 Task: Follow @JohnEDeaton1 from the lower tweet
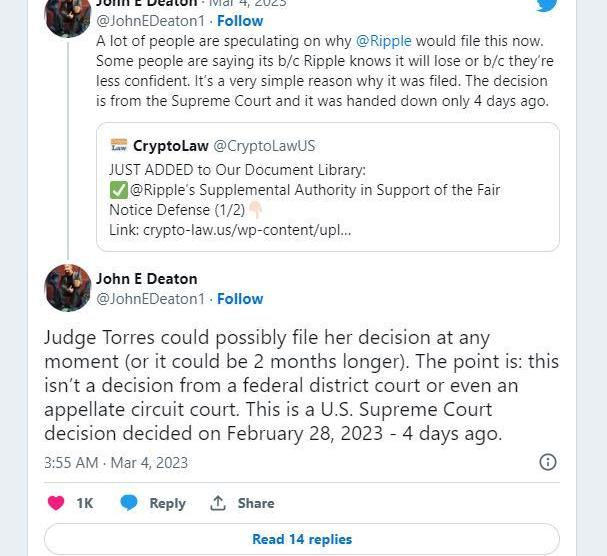(x=240, y=298)
